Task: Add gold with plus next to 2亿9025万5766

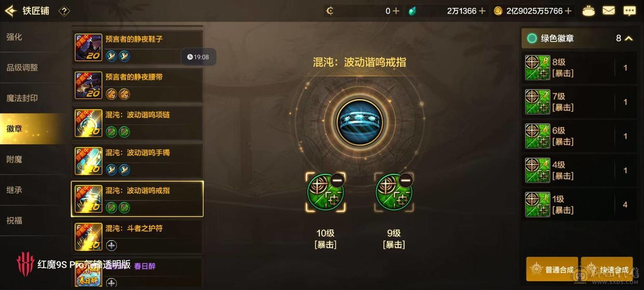Action: coord(568,11)
